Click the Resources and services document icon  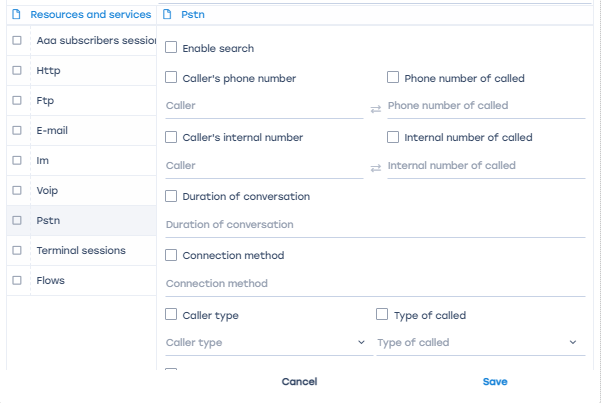pyautogui.click(x=16, y=15)
